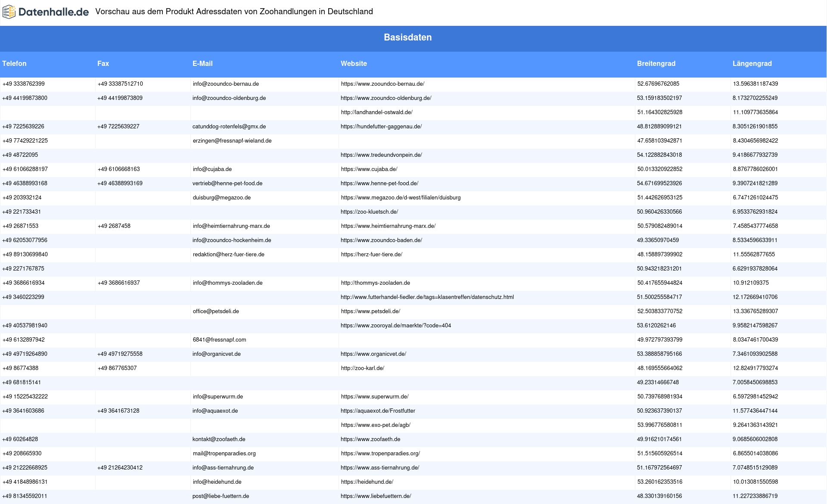Select the Fax column header
The width and height of the screenshot is (827, 504).
point(103,63)
